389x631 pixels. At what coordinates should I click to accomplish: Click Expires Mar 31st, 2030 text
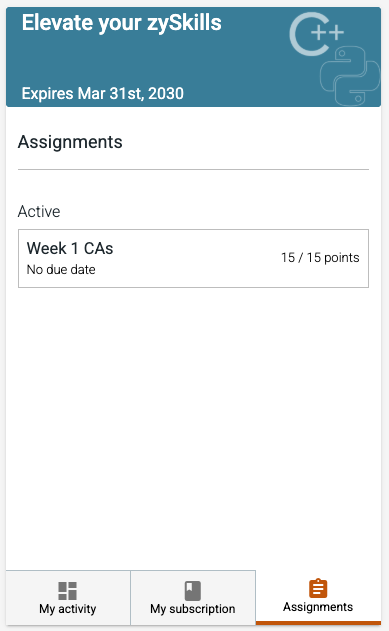(x=103, y=93)
